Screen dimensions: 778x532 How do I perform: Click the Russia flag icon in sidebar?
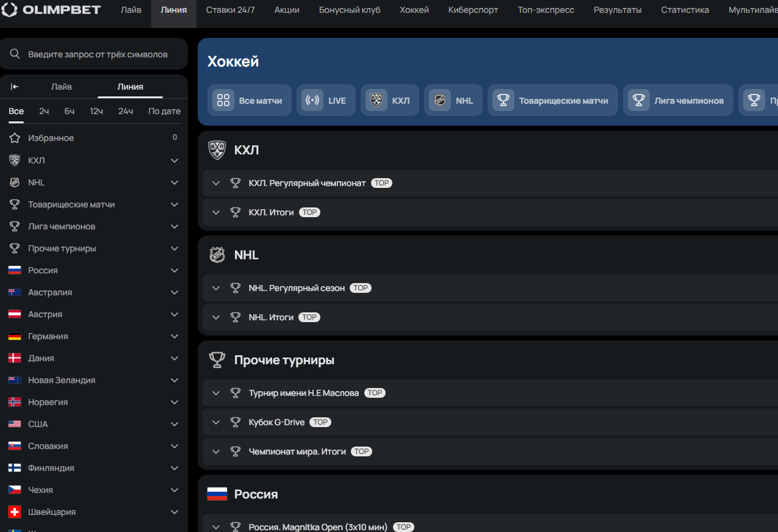(x=15, y=270)
